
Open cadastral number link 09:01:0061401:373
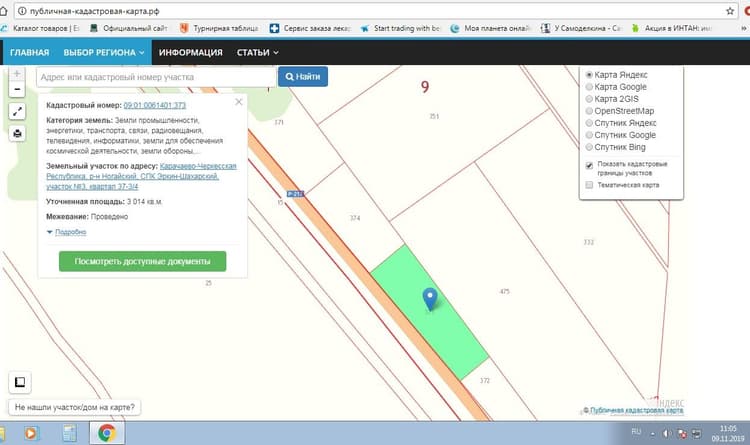pyautogui.click(x=154, y=105)
